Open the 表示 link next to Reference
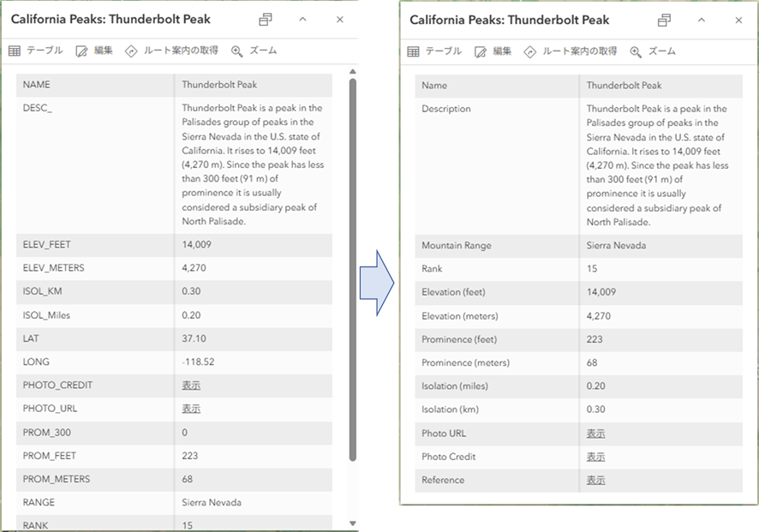This screenshot has height=532, width=759. pyautogui.click(x=595, y=480)
